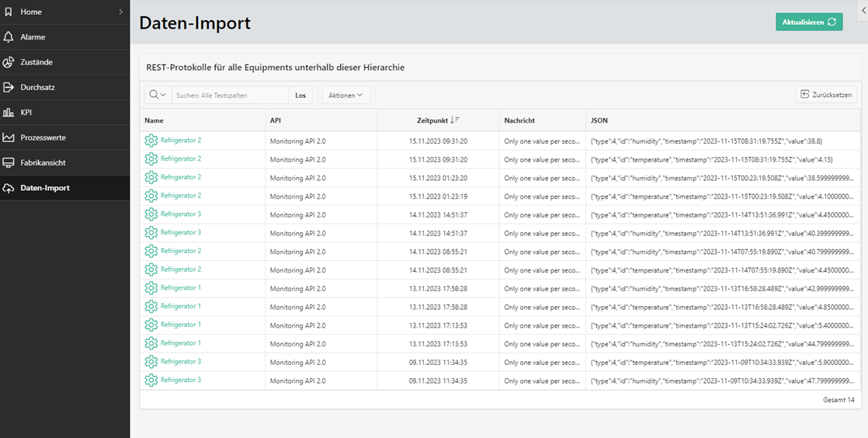Click the Home bookmark icon in sidebar
This screenshot has height=438, width=868.
[9, 12]
